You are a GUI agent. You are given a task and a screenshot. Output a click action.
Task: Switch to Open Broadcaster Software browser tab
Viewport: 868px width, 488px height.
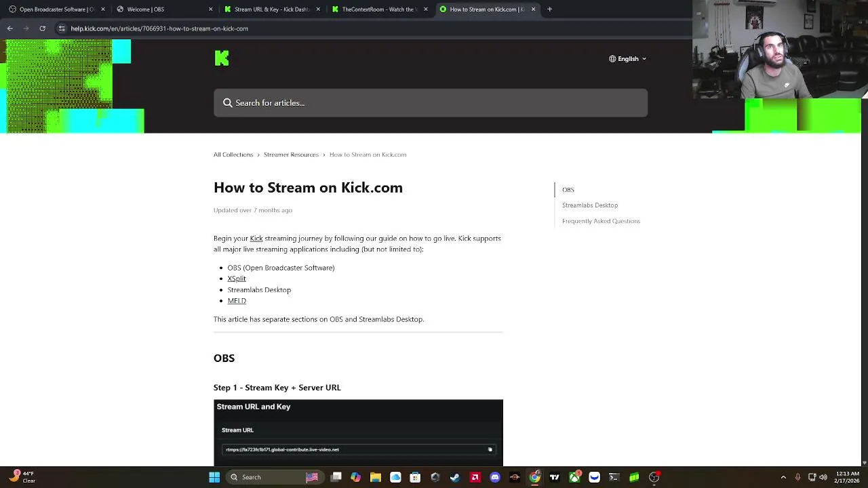pos(56,9)
